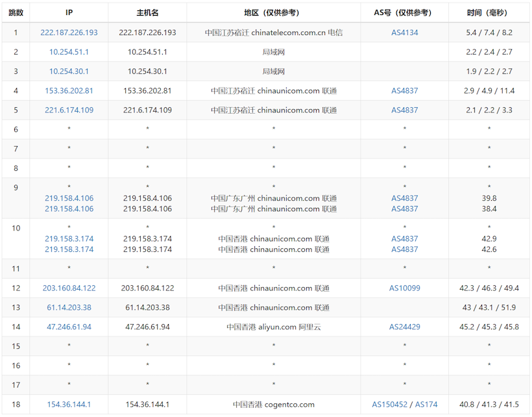This screenshot has height=417, width=532.
Task: Open the 203.160.84.122 IP link in hop 12
Action: (x=69, y=288)
